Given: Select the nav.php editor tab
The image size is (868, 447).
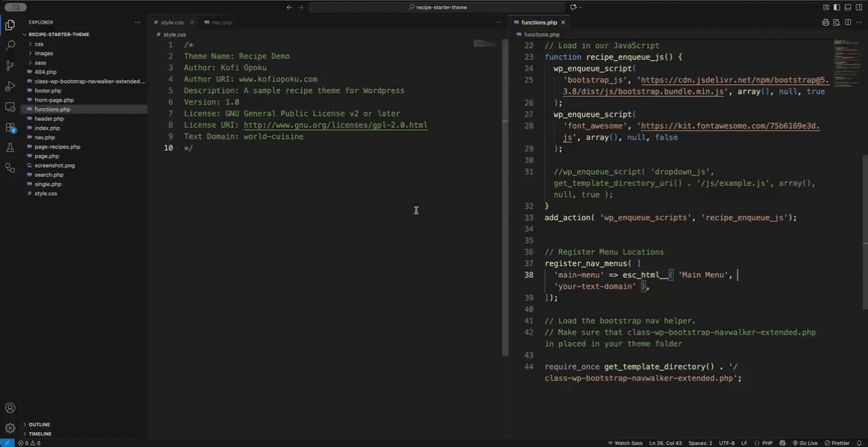Looking at the screenshot, I should click(x=221, y=22).
